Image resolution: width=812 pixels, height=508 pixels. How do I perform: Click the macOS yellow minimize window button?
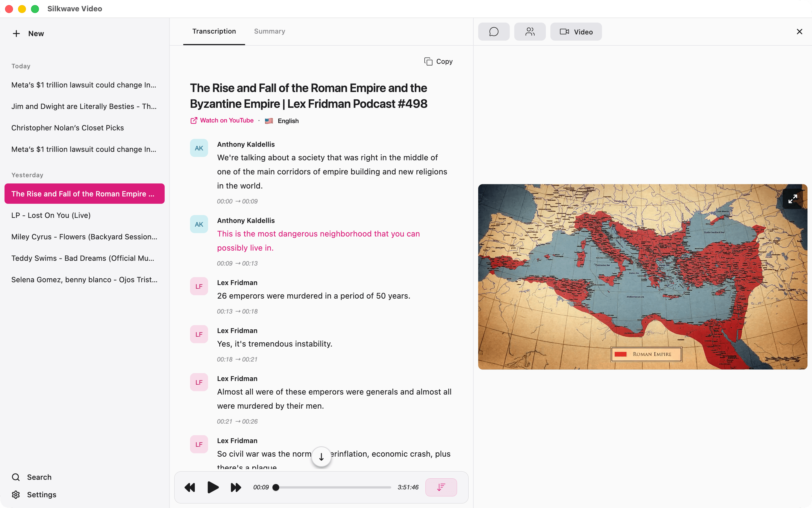(x=22, y=9)
